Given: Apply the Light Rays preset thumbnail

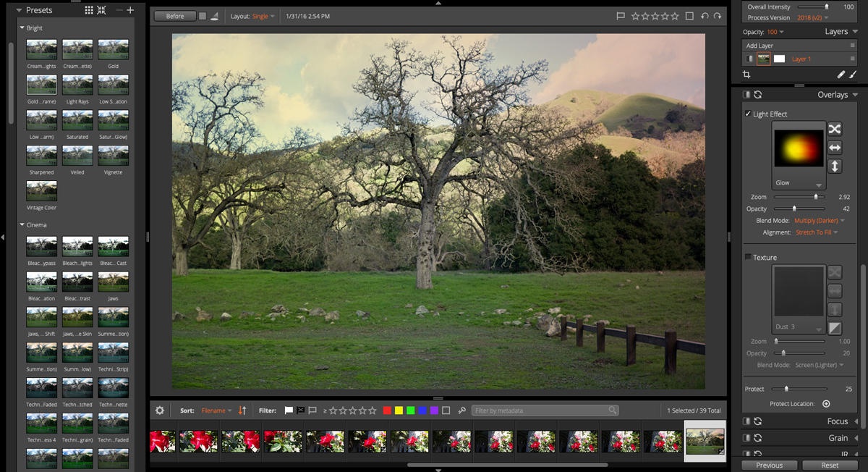Looking at the screenshot, I should (77, 85).
